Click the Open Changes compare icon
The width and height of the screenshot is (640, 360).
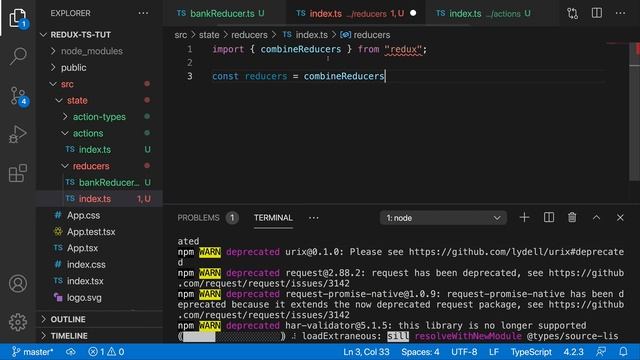[572, 13]
